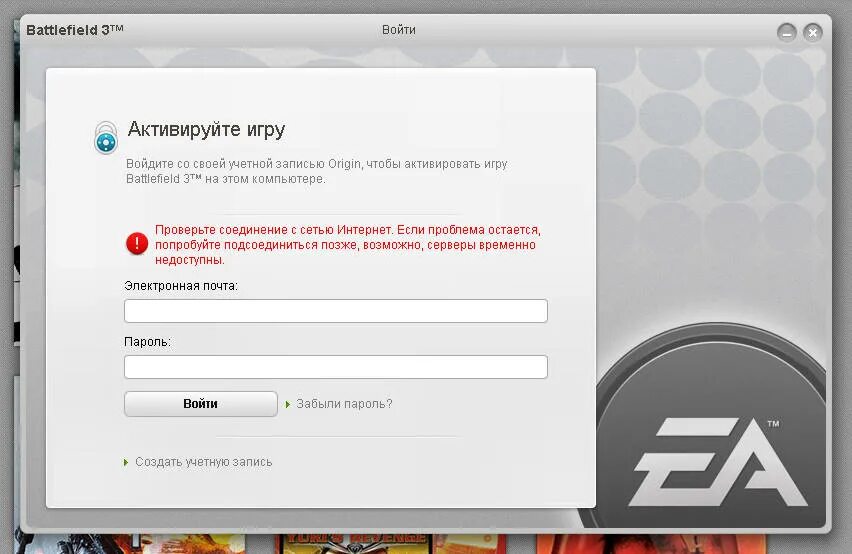Close the Battlefield 3 login window
The image size is (852, 554).
(813, 33)
